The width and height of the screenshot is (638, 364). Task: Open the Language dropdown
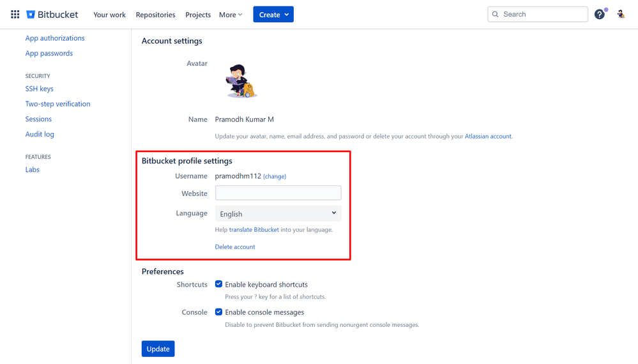pyautogui.click(x=278, y=213)
